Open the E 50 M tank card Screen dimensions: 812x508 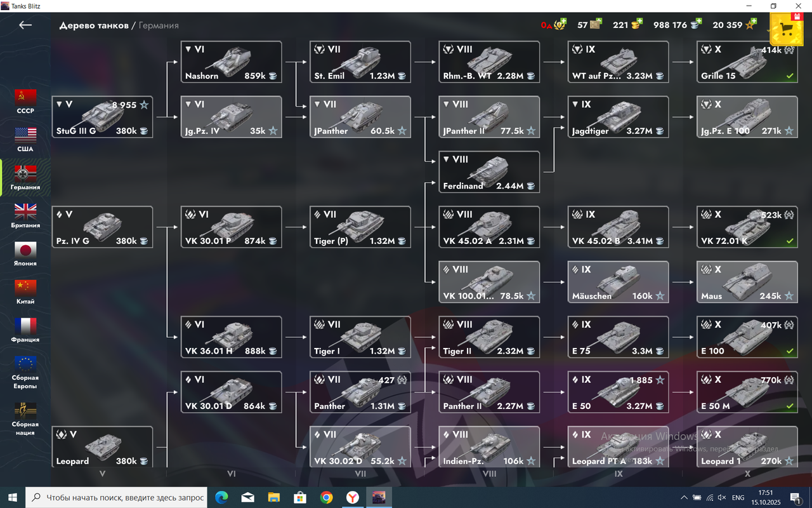coord(747,392)
